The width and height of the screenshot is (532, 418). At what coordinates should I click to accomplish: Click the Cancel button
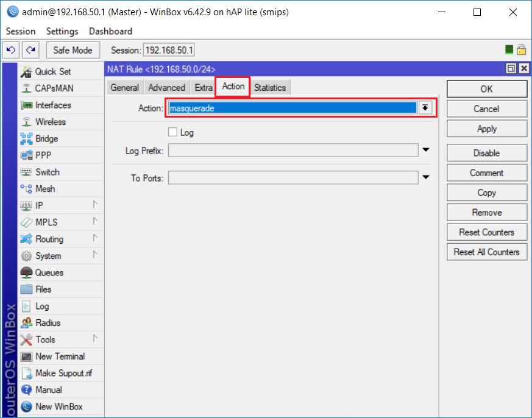coord(486,109)
